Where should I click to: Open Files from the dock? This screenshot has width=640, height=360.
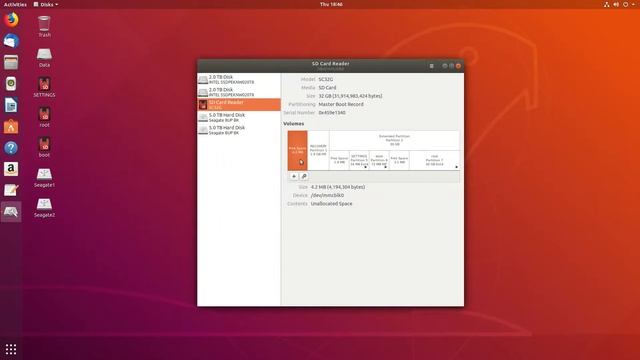click(11, 62)
